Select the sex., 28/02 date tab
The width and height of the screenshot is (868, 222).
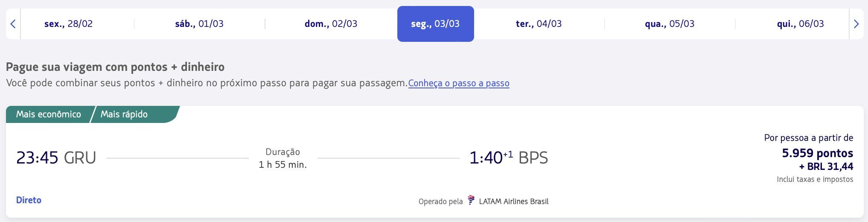tap(69, 24)
